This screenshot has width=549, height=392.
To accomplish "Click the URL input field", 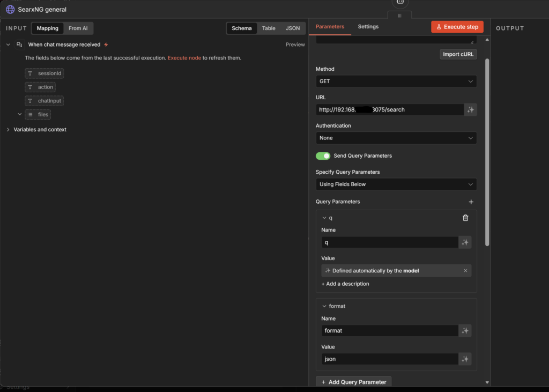I will [389, 109].
